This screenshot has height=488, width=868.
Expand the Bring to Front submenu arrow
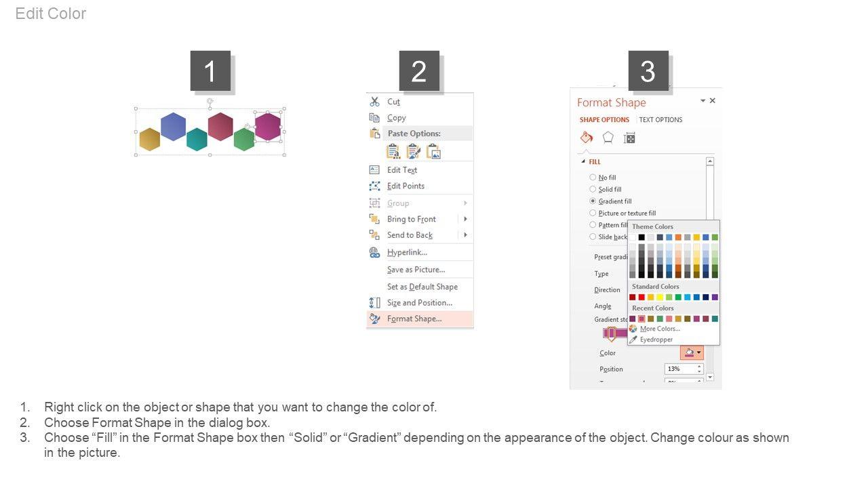pyautogui.click(x=465, y=219)
